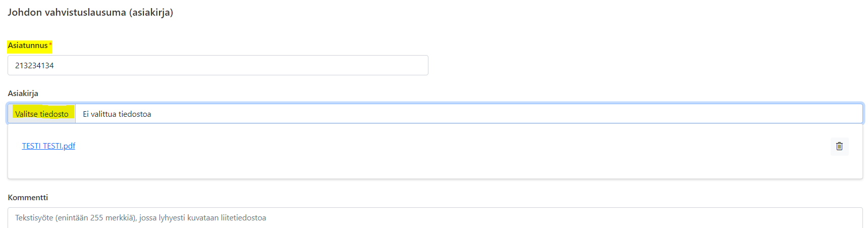The width and height of the screenshot is (868, 228).
Task: Click the Asiakirja field label
Action: pos(23,94)
